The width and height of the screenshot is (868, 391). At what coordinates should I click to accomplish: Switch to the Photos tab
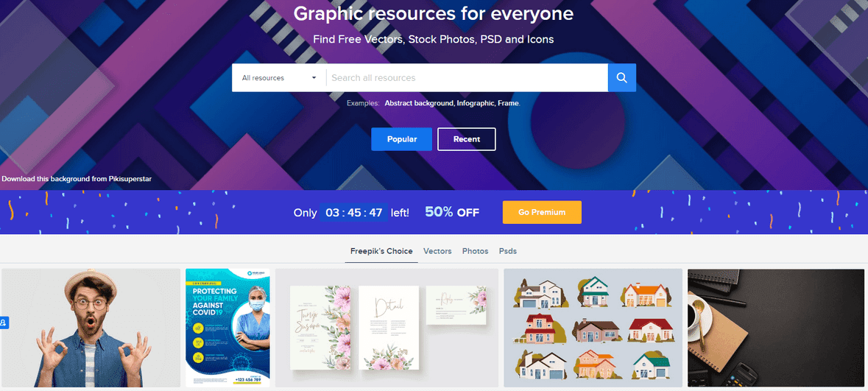pyautogui.click(x=475, y=251)
